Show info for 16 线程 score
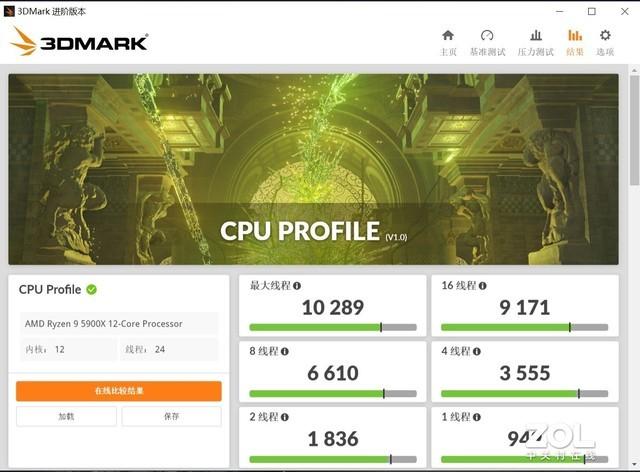 (x=482, y=286)
